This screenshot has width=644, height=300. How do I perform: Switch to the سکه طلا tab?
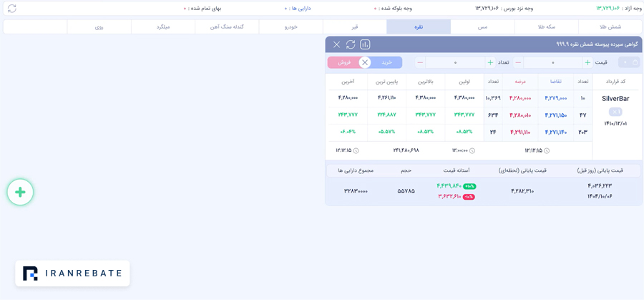click(546, 26)
